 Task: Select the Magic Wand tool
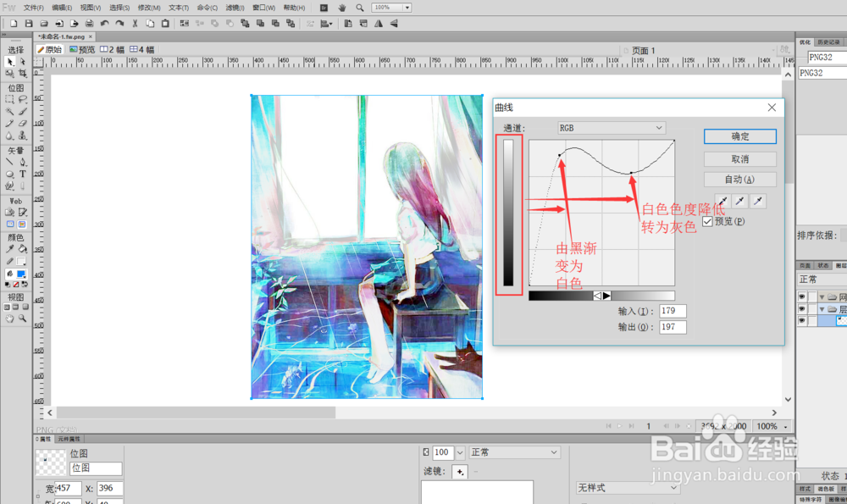tap(9, 111)
